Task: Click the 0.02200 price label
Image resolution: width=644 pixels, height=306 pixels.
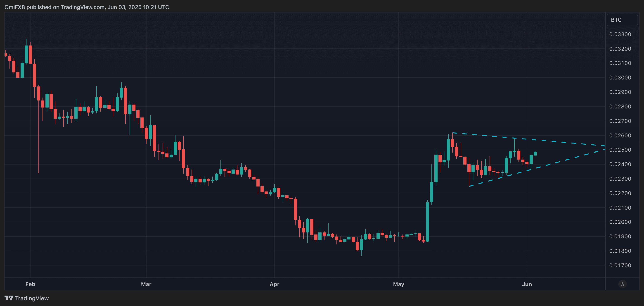Action: click(x=620, y=193)
